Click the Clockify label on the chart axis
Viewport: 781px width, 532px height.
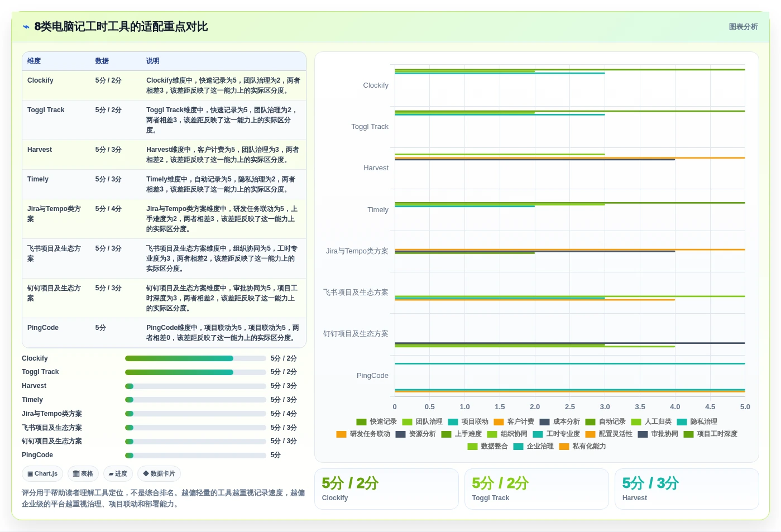pos(376,85)
